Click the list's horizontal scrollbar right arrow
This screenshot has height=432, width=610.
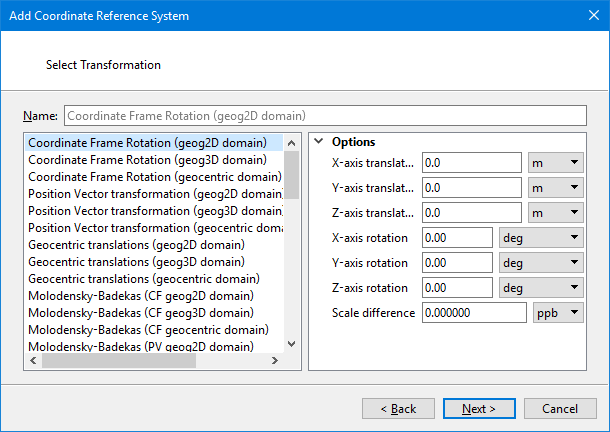pyautogui.click(x=277, y=360)
